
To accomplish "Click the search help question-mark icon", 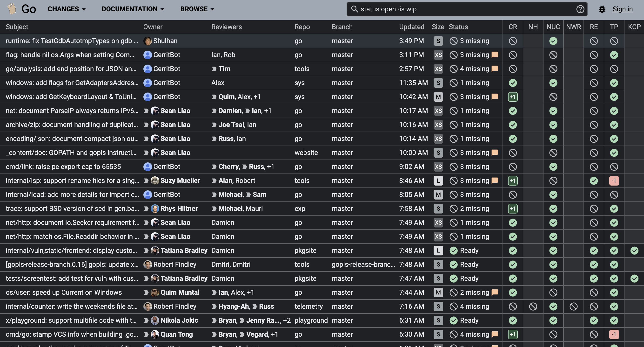I will click(580, 9).
